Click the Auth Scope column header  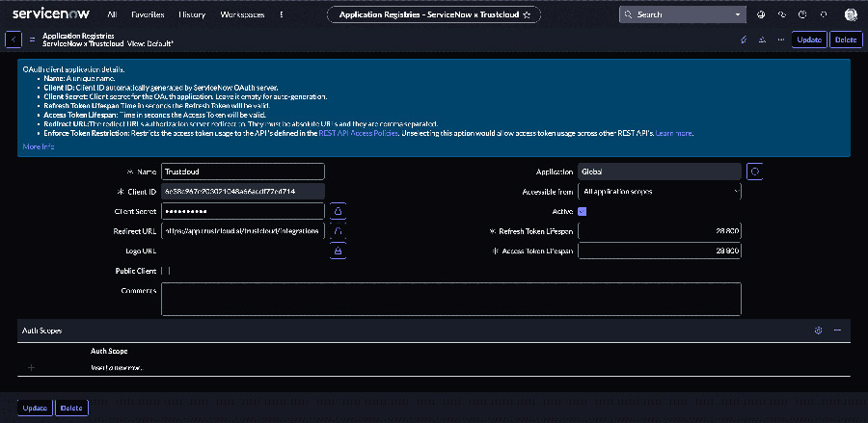(x=109, y=351)
